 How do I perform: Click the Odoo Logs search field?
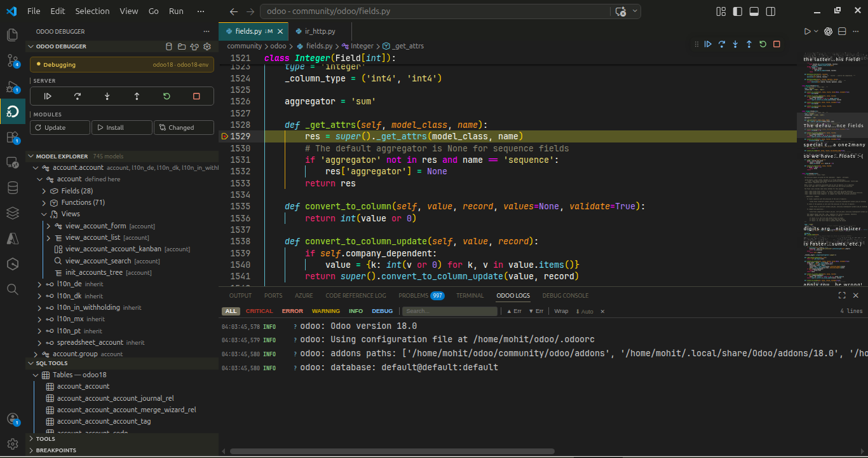[451, 311]
